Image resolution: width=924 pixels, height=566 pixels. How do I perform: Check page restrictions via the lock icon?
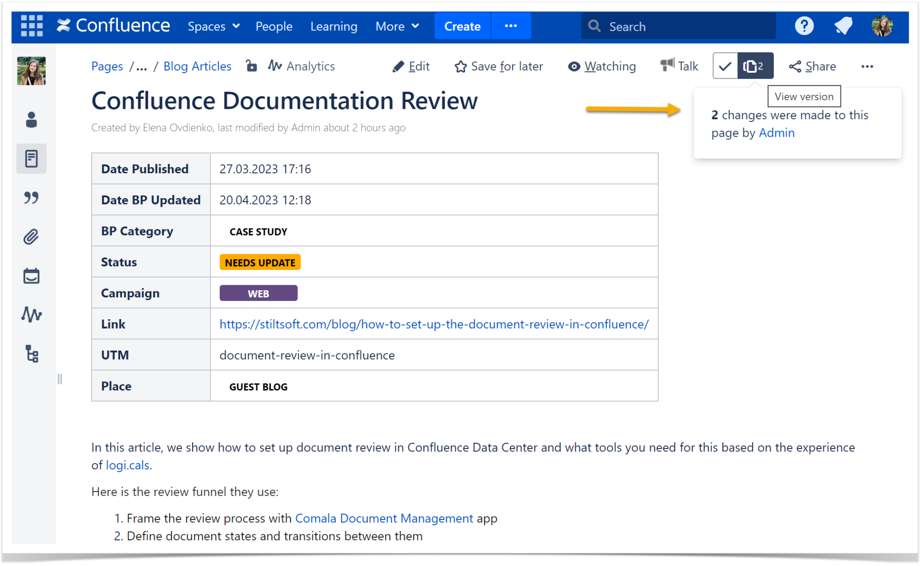251,66
